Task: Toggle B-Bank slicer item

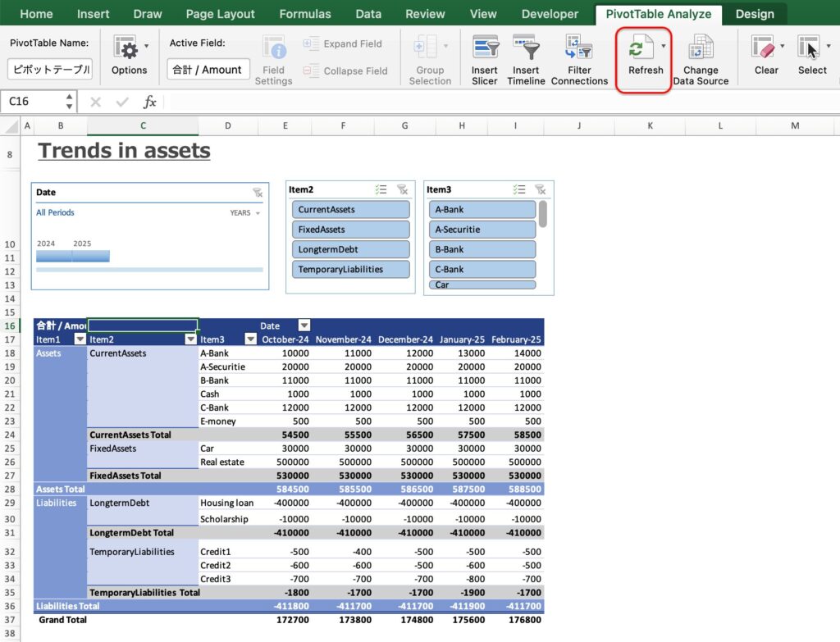Action: click(482, 249)
